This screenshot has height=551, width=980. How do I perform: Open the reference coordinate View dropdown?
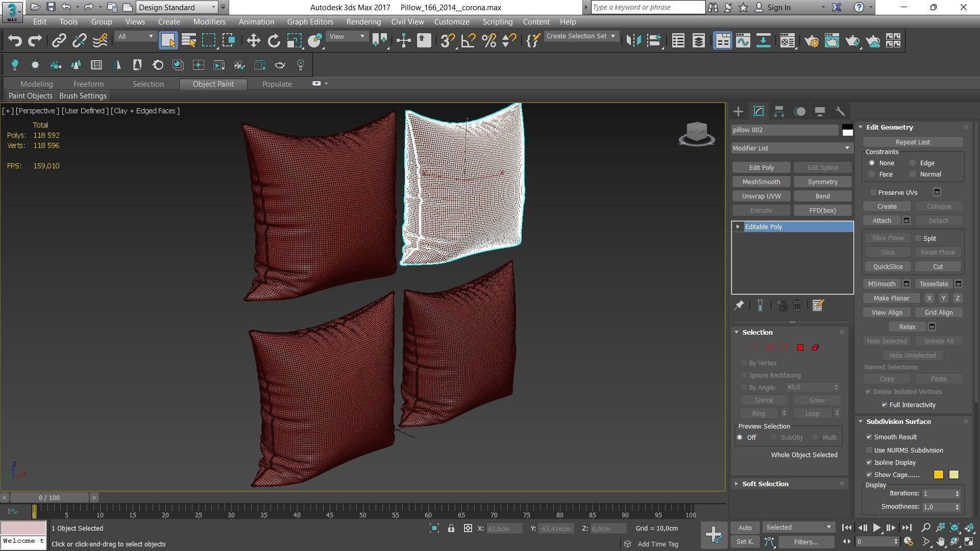(347, 37)
